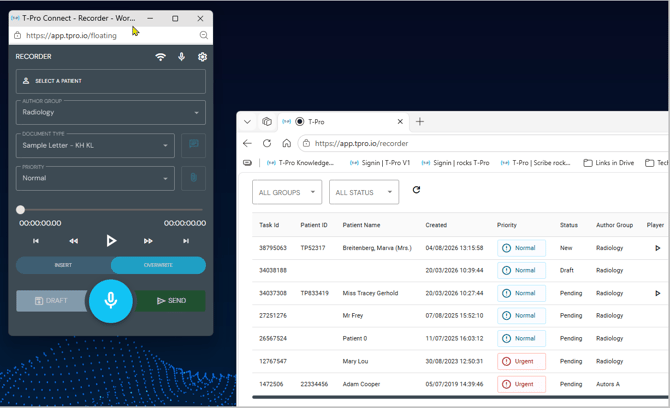Click Normal priority badge for task 34038188
Viewport: 670px width, 408px height.
pyautogui.click(x=521, y=270)
